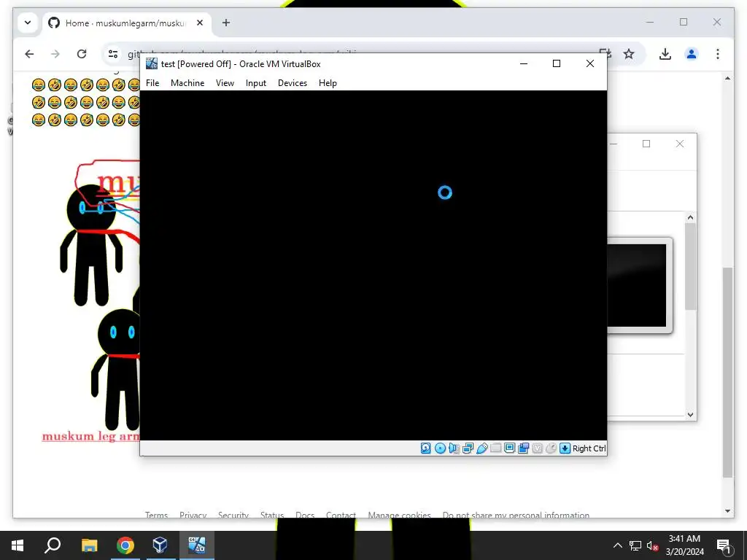The image size is (747, 560).
Task: Open VirtualBox Manager cube icon on taskbar
Action: tap(160, 545)
